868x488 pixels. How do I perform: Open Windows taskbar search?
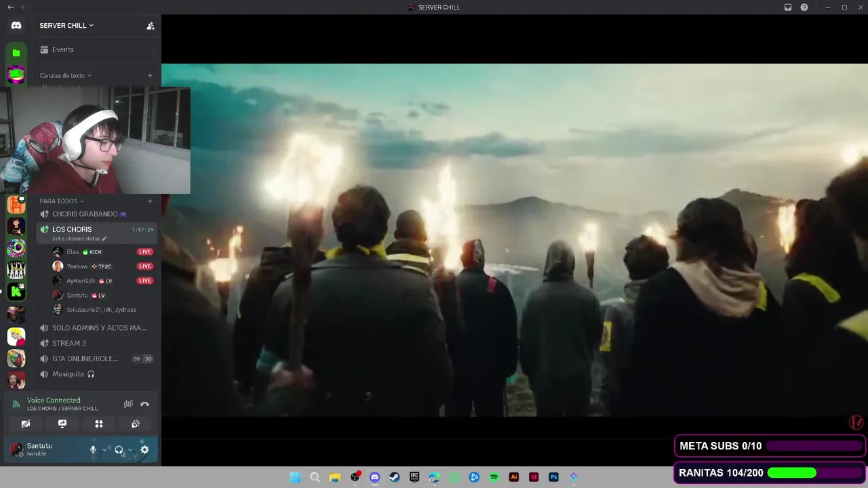point(315,477)
